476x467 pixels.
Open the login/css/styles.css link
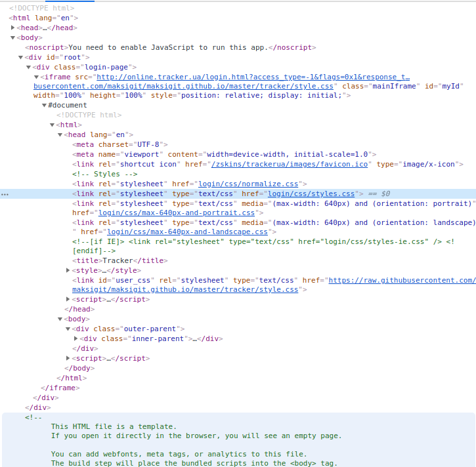tap(311, 194)
